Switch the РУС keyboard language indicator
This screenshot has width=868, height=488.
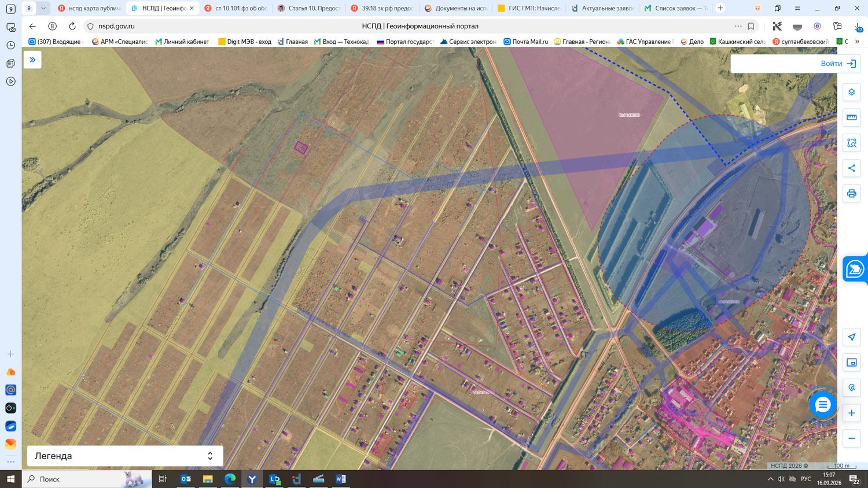coord(806,479)
